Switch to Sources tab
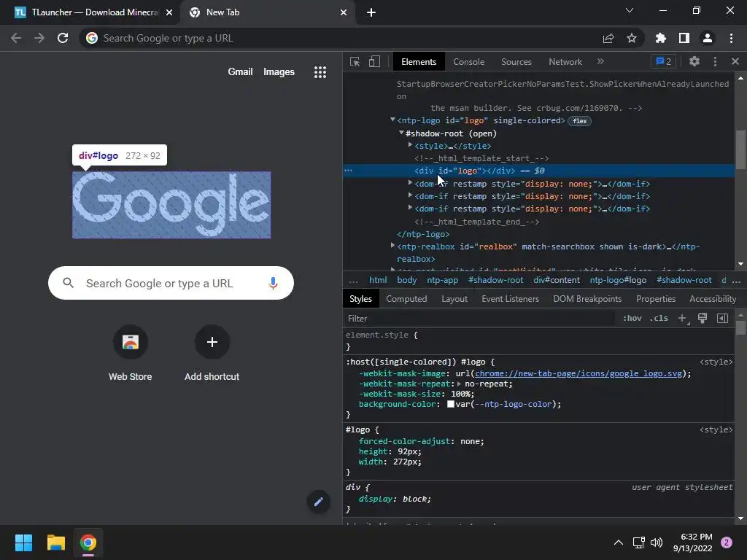The width and height of the screenshot is (747, 560). point(516,62)
